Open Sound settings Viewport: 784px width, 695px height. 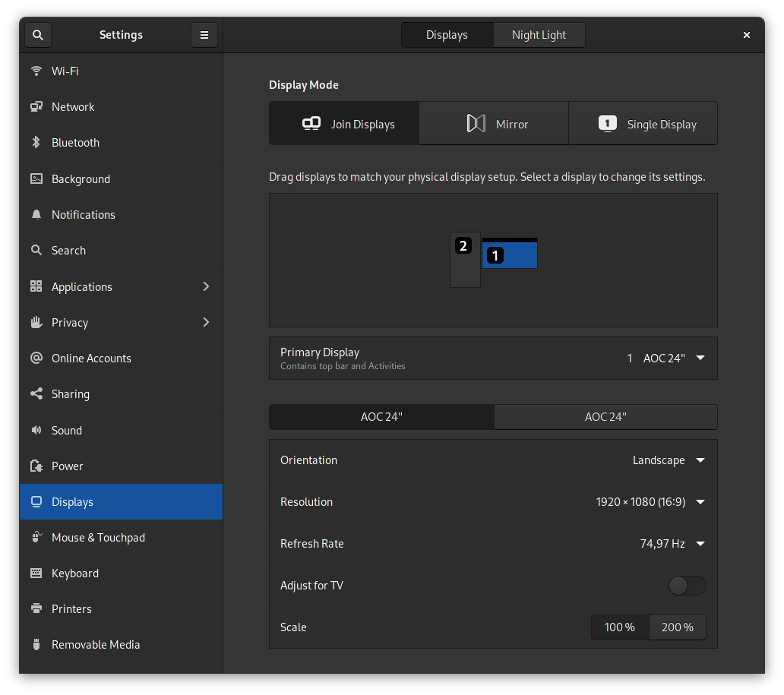click(x=121, y=430)
